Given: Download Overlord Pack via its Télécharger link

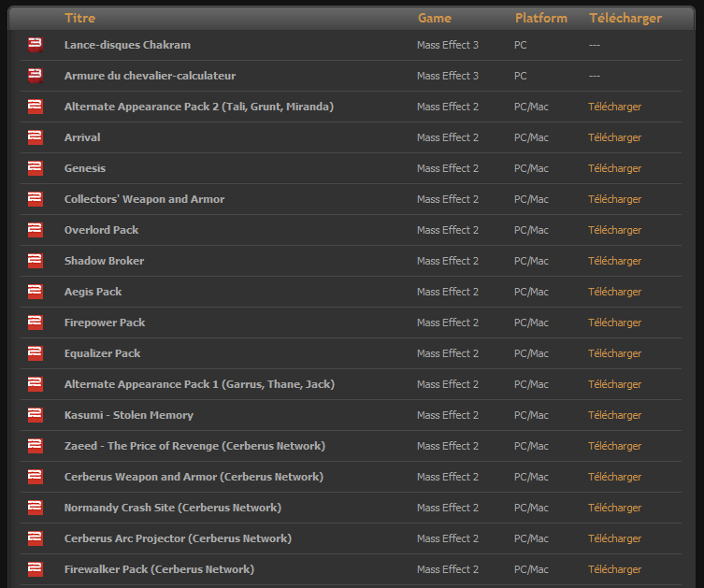Looking at the screenshot, I should coord(614,230).
